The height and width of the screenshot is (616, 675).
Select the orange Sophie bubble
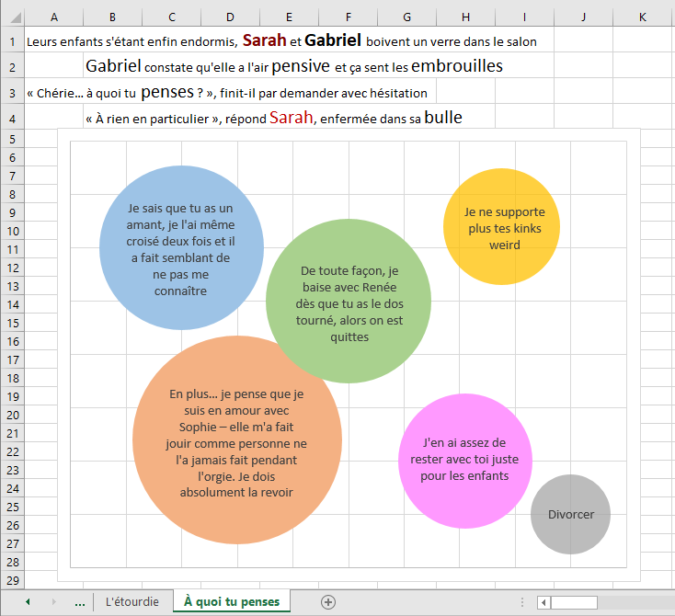pos(236,440)
